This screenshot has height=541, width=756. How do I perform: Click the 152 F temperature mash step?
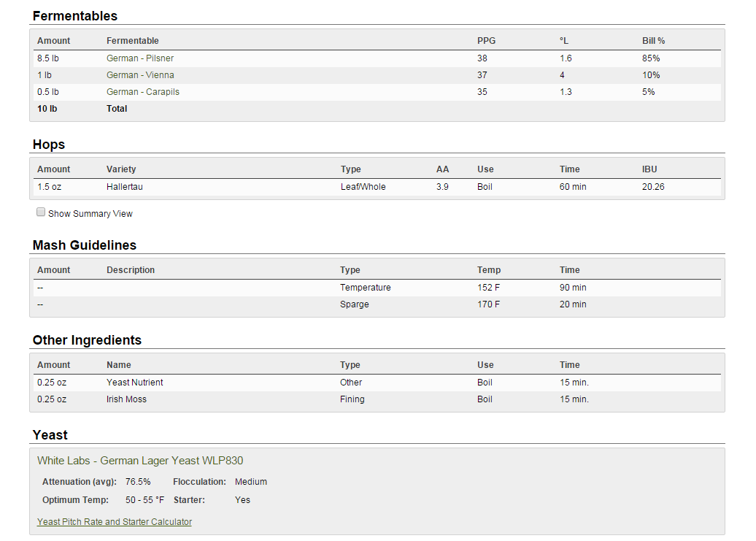tap(488, 288)
